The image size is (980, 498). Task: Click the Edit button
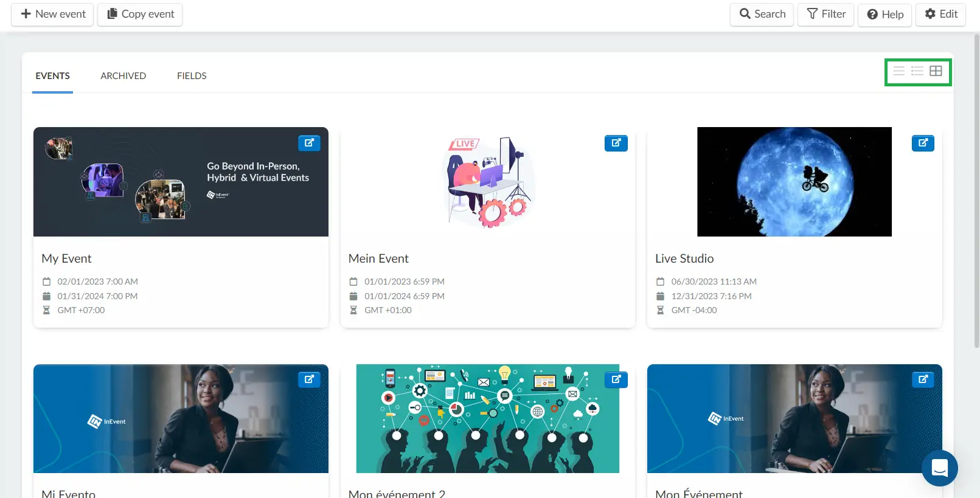tap(941, 14)
